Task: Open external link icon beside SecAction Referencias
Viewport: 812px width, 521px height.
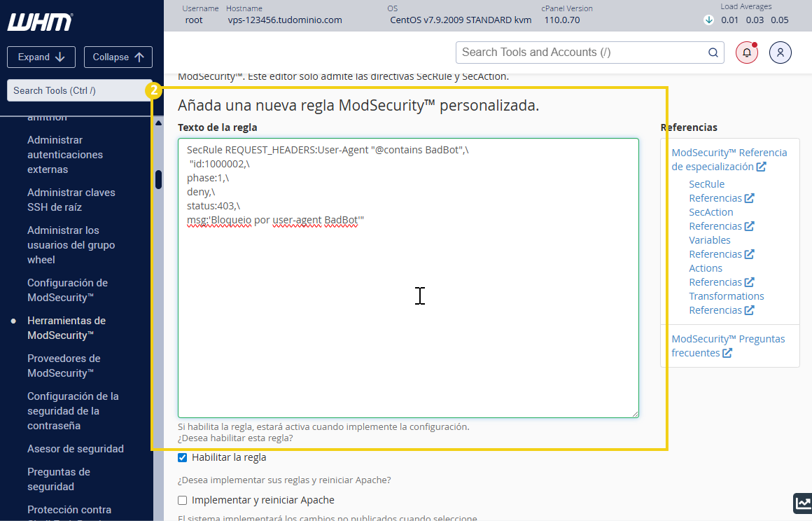Action: [749, 226]
